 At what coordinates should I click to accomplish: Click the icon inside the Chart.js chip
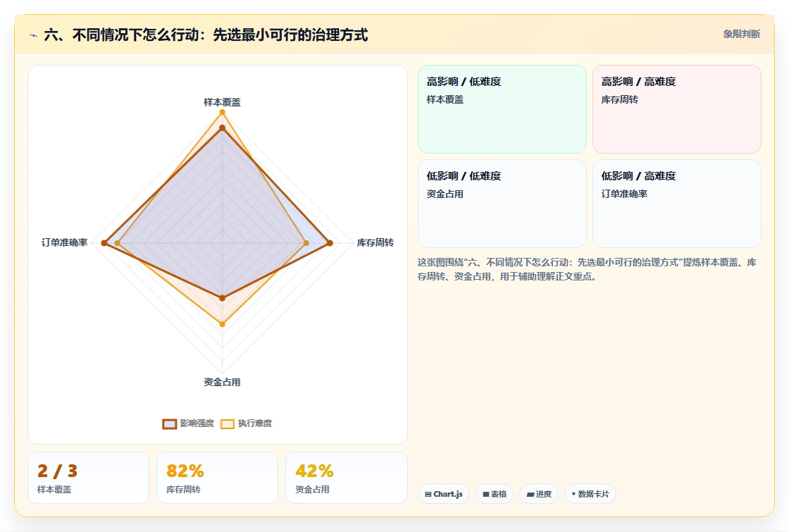tap(428, 494)
